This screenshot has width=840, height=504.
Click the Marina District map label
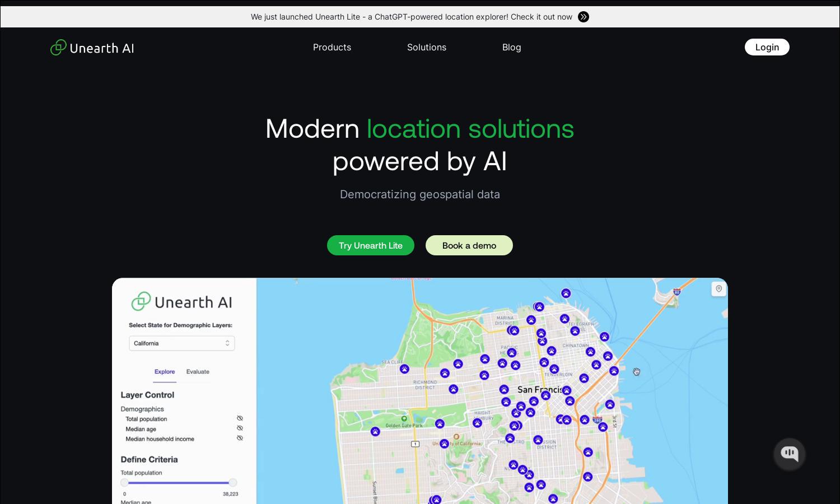coord(505,320)
